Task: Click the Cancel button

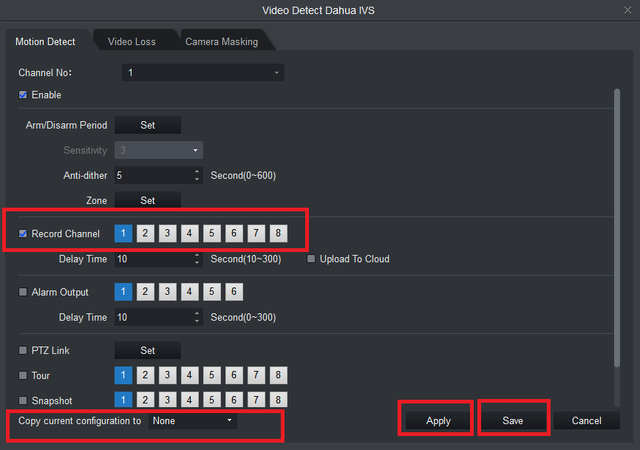Action: pos(587,421)
